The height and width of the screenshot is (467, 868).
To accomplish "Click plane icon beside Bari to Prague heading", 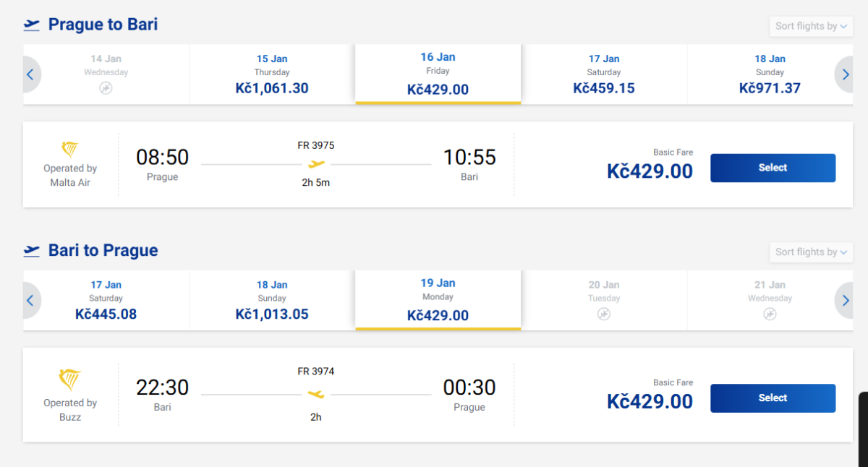I will coord(32,251).
